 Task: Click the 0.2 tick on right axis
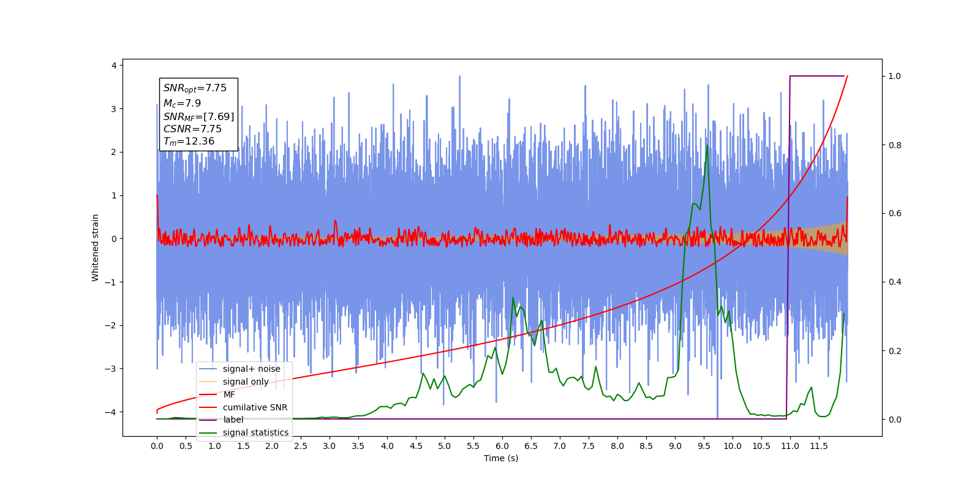(x=895, y=351)
